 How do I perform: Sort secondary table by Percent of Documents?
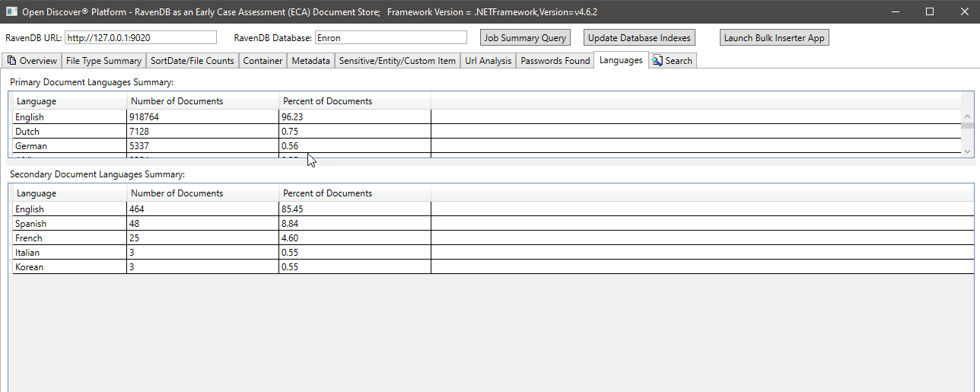[327, 193]
